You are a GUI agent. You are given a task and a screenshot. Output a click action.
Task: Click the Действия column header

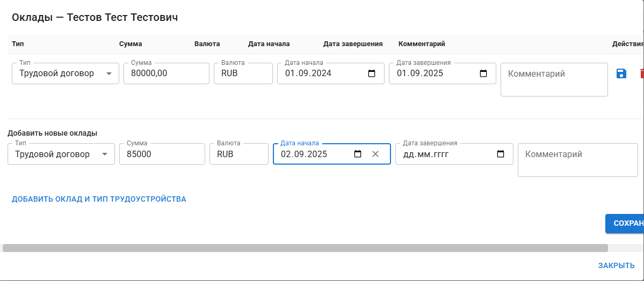(x=628, y=44)
